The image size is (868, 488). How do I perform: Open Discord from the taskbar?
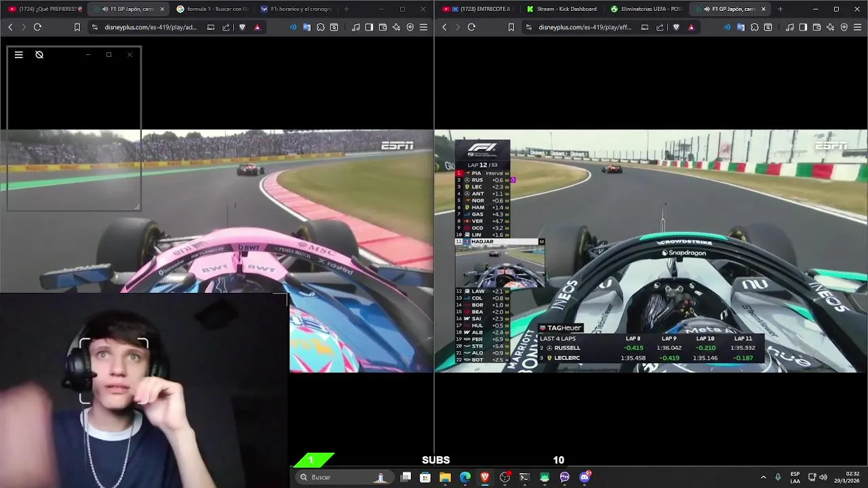585,477
